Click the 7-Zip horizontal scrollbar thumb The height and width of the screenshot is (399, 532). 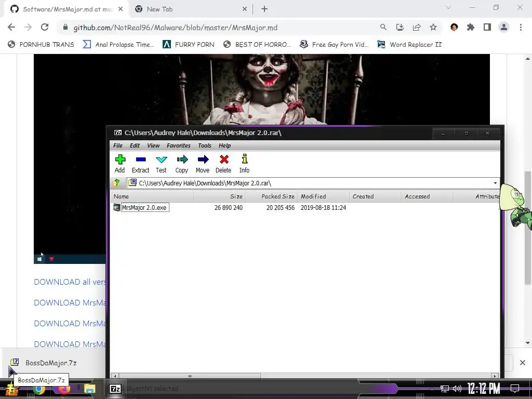(190, 376)
